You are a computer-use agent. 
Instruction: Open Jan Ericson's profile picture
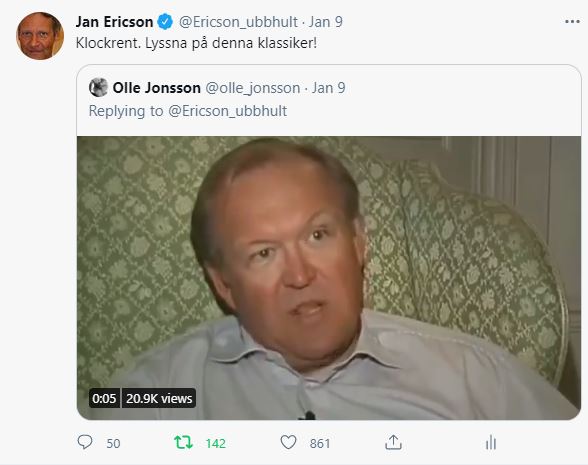(40, 36)
